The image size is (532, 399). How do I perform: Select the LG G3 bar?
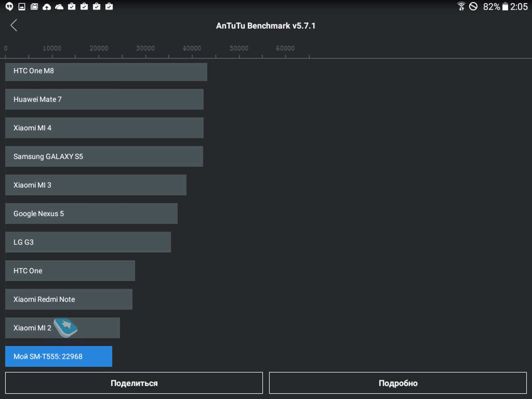click(x=88, y=242)
